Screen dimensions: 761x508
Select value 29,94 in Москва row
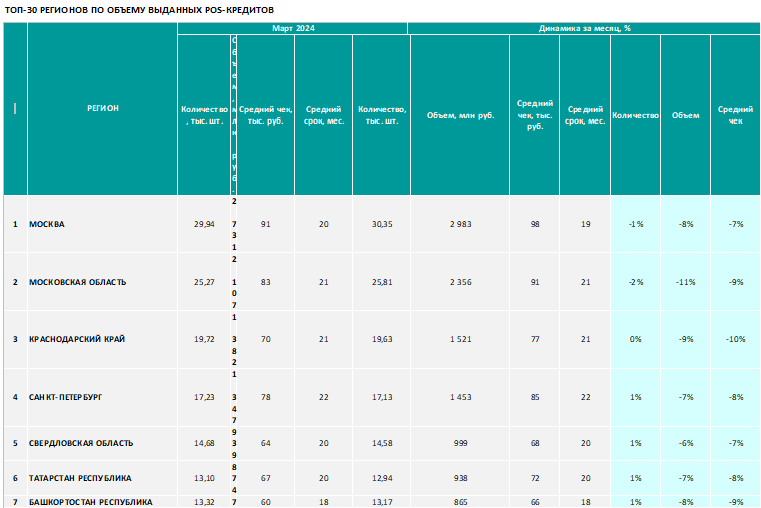coord(204,224)
